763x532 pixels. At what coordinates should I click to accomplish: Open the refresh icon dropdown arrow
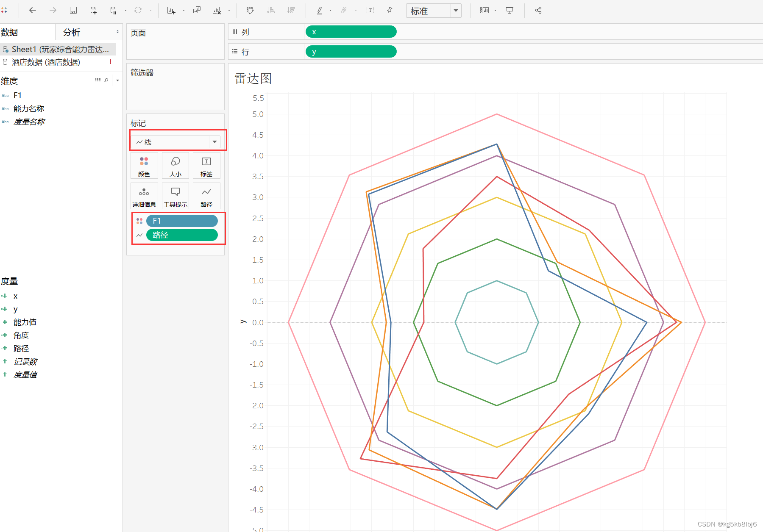[x=150, y=10]
